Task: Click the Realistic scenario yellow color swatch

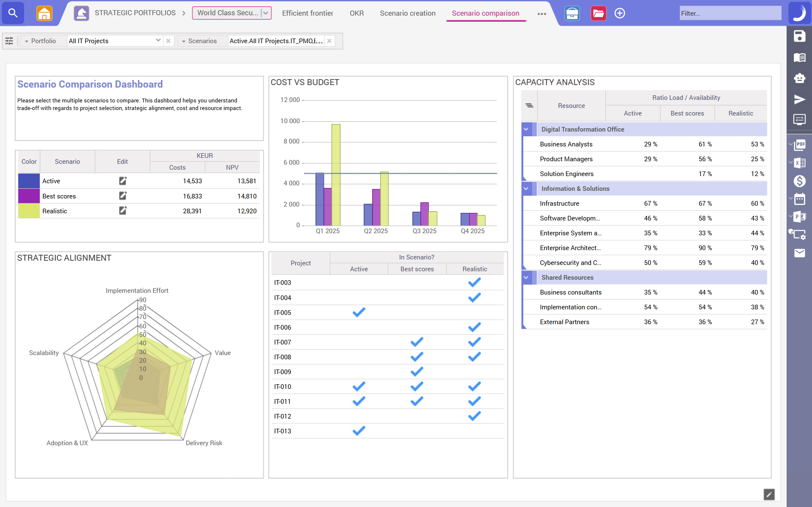Action: click(x=29, y=211)
